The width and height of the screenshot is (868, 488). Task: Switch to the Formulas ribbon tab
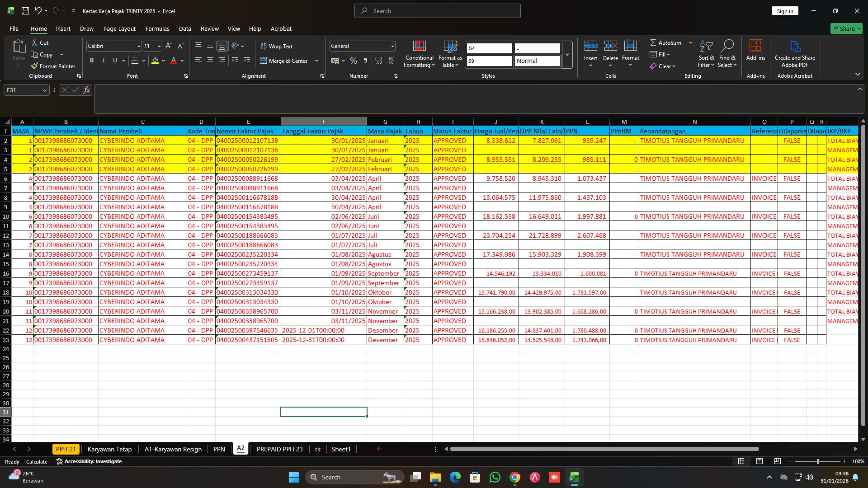click(x=157, y=28)
